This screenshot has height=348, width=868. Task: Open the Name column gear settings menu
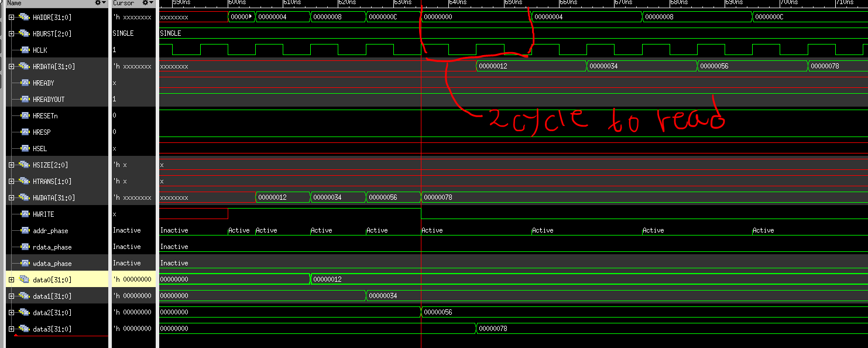point(101,3)
